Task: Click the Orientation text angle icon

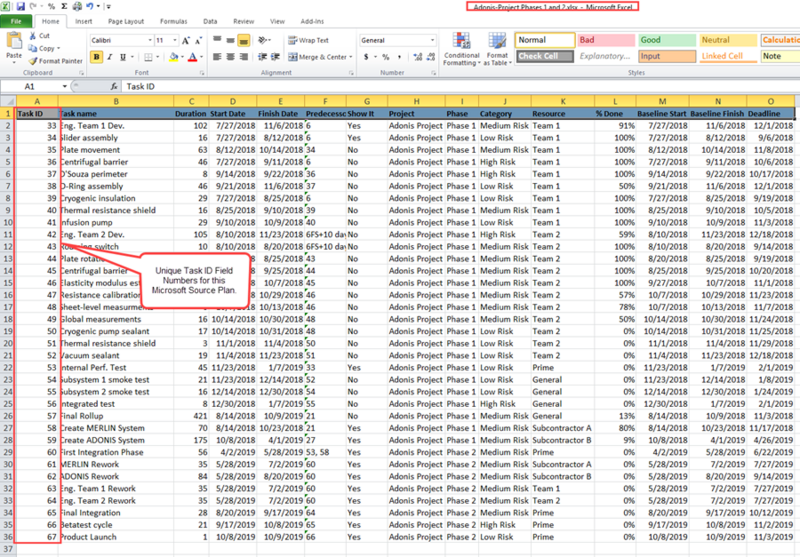Action: (262, 40)
